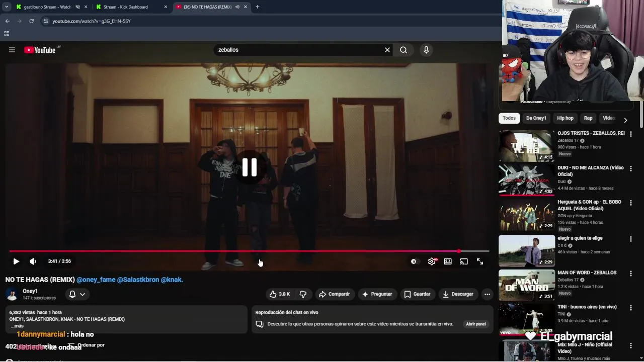Open Oney1 channel avatar

tap(12, 294)
